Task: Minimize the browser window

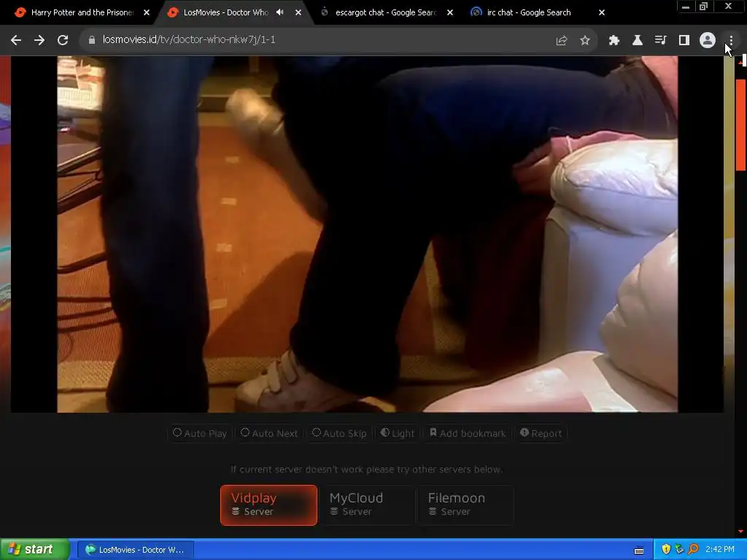Action: pyautogui.click(x=686, y=7)
